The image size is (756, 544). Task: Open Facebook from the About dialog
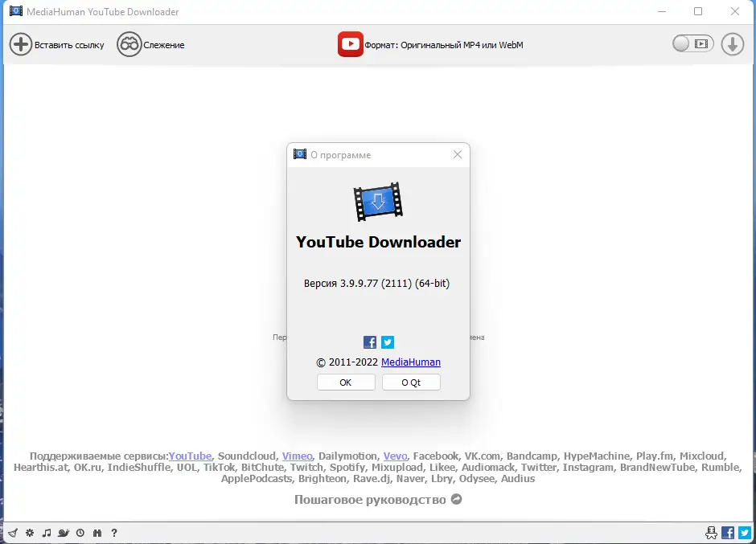click(x=369, y=342)
